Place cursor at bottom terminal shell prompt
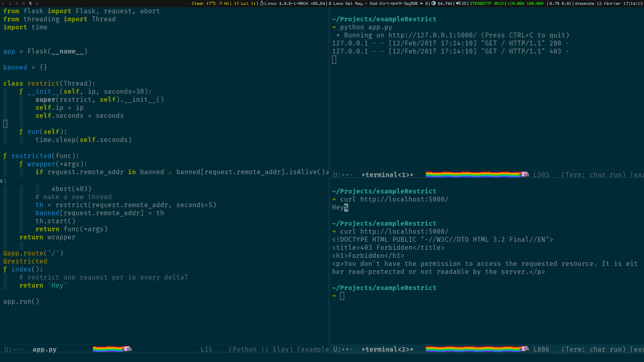 pos(342,296)
